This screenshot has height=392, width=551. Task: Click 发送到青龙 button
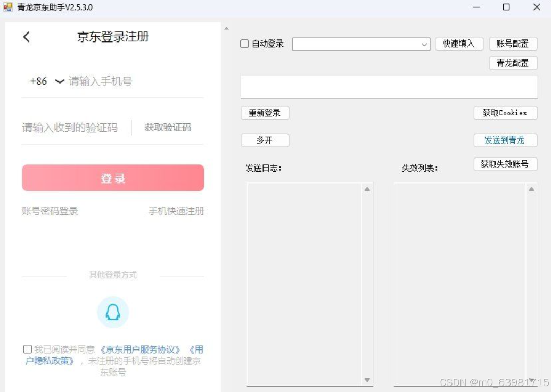[505, 140]
